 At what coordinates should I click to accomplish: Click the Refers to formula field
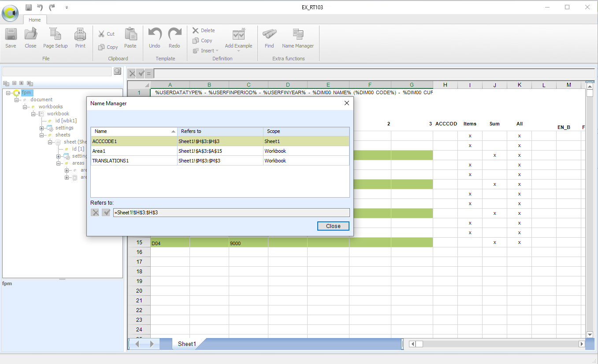tap(231, 213)
